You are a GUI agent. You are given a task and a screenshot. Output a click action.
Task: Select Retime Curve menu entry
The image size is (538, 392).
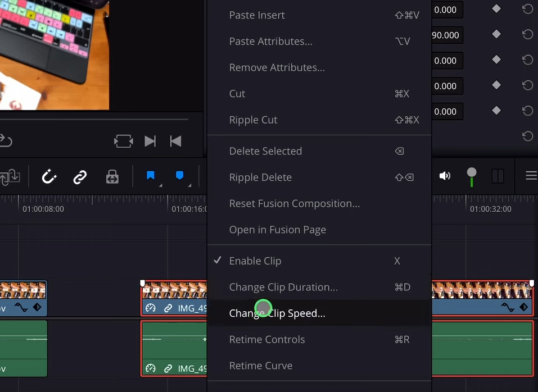(319, 366)
